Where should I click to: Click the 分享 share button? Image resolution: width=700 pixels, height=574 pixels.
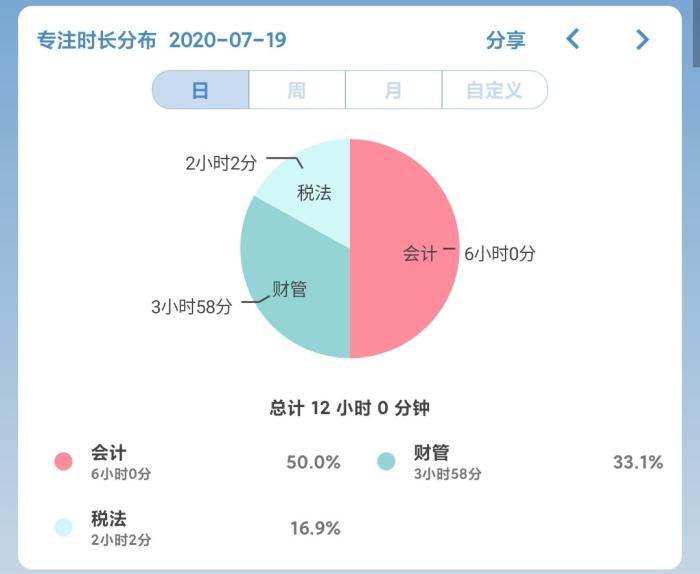[505, 40]
